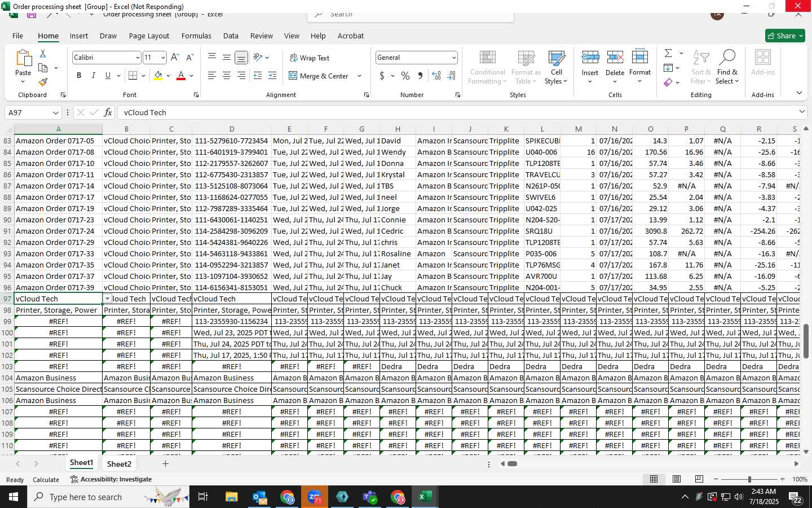Open the data validation dropdown in cell A97
Viewport: 812px width, 508px height.
click(107, 299)
